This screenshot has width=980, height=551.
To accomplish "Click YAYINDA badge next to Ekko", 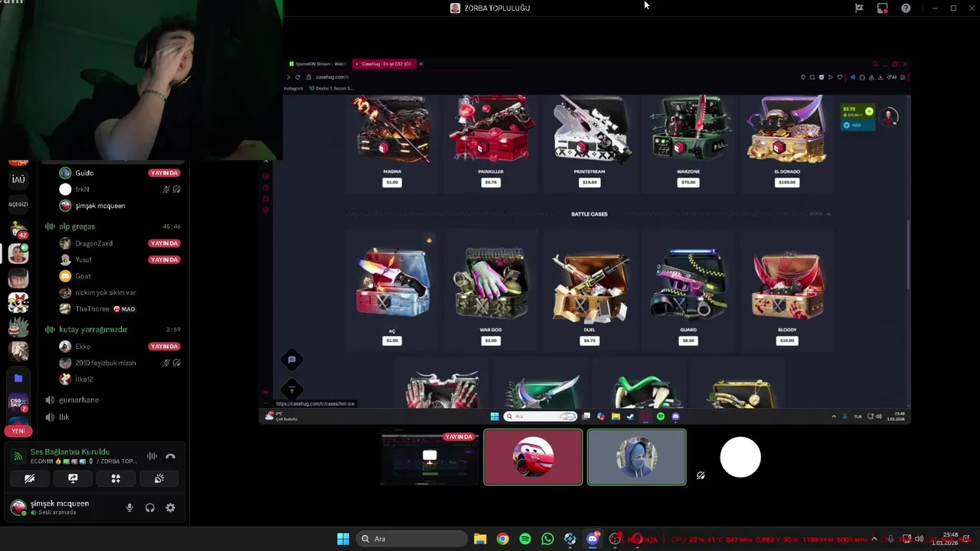I will pos(164,346).
